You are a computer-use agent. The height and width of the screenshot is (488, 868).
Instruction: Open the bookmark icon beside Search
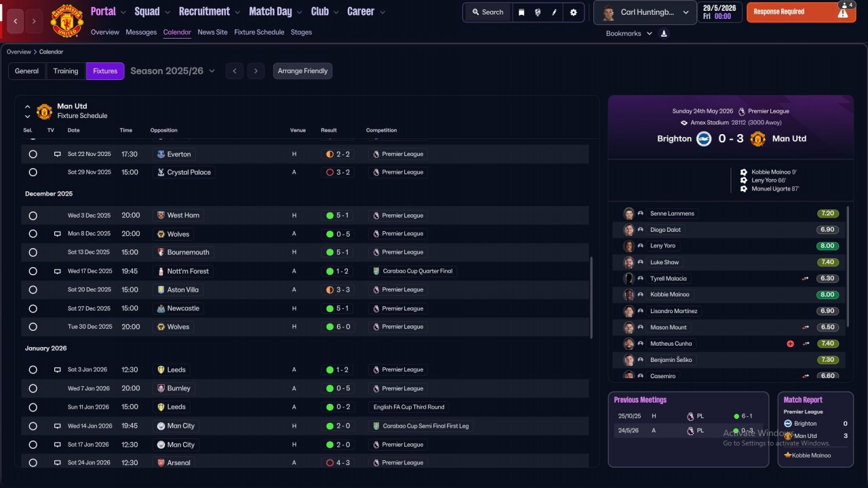[x=521, y=12]
